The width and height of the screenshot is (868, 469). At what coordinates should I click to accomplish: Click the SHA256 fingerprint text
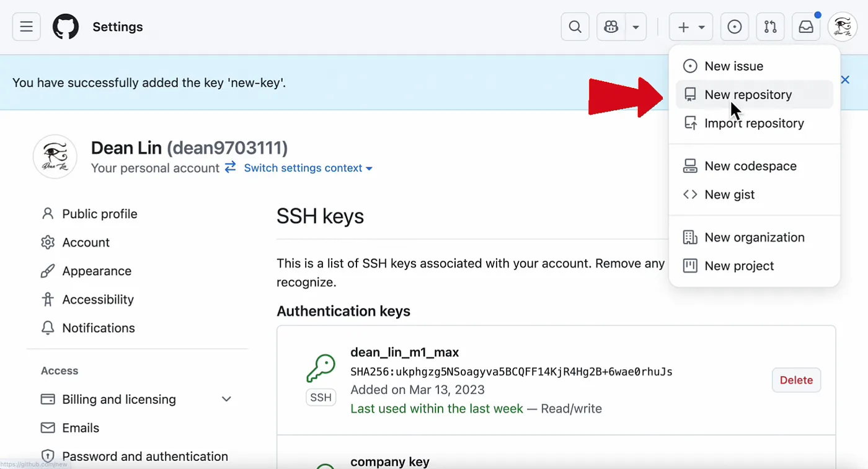[x=511, y=372]
